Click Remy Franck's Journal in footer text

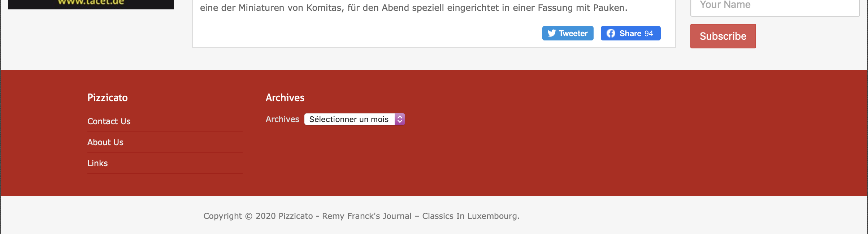(366, 216)
